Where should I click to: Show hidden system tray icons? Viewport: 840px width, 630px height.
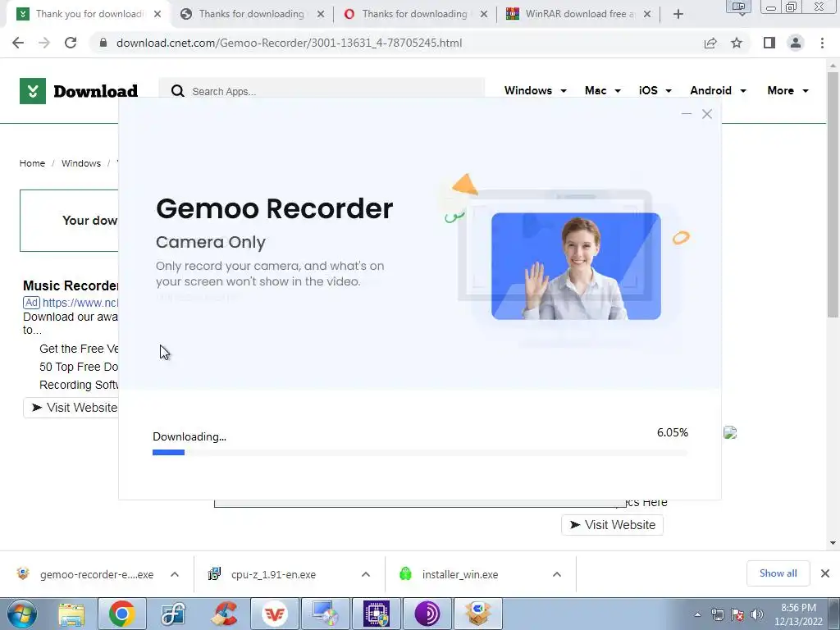697,615
